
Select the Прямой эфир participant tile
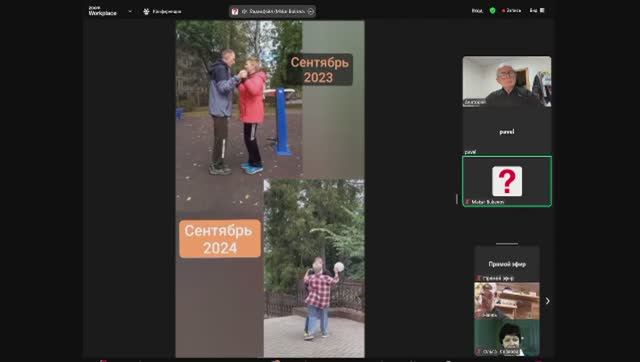click(x=507, y=264)
